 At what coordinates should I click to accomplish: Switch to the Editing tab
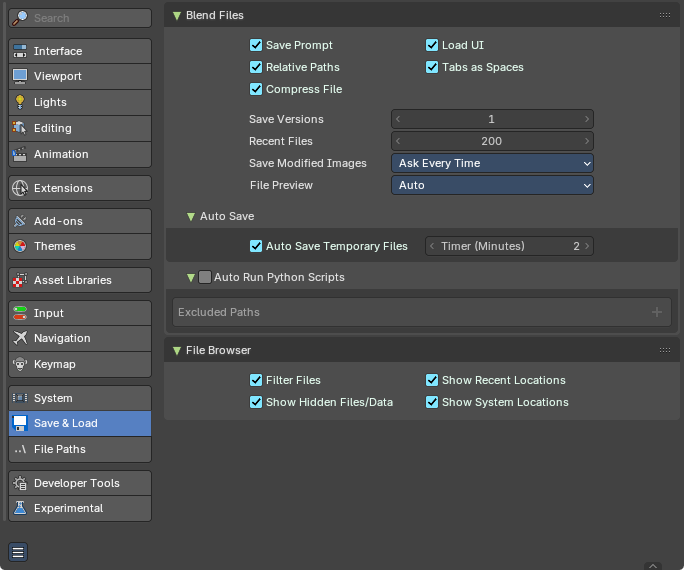point(80,128)
